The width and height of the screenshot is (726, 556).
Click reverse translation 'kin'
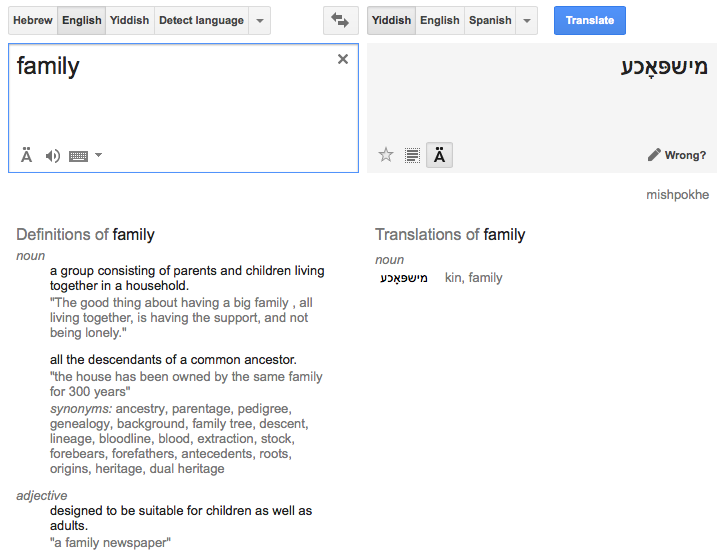pos(454,277)
